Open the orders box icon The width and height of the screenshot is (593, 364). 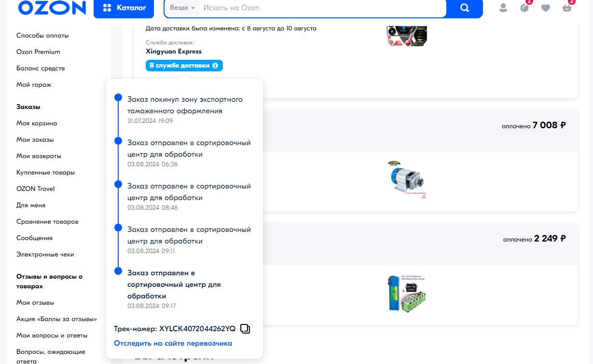coord(524,8)
